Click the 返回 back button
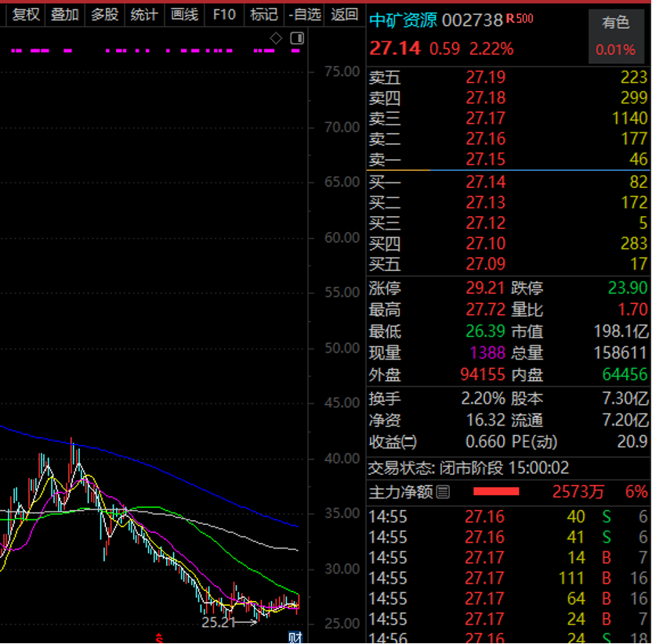652x644 pixels. pos(344,15)
